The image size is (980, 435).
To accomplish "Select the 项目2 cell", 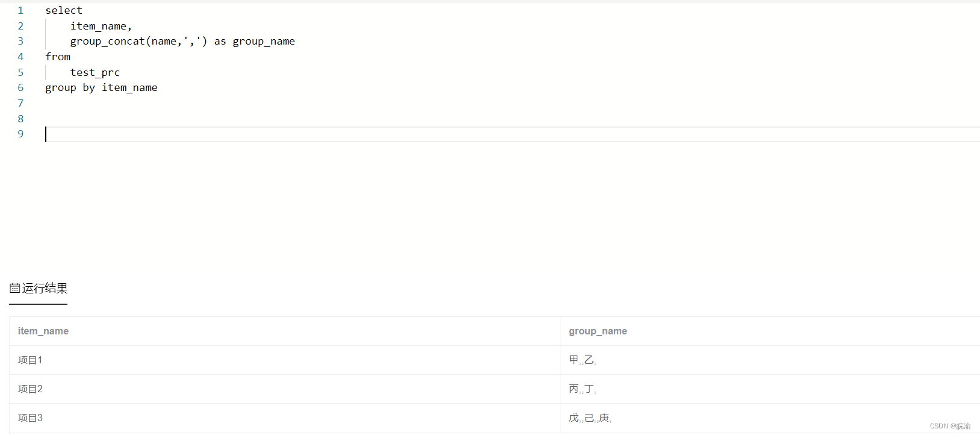I will pos(285,389).
